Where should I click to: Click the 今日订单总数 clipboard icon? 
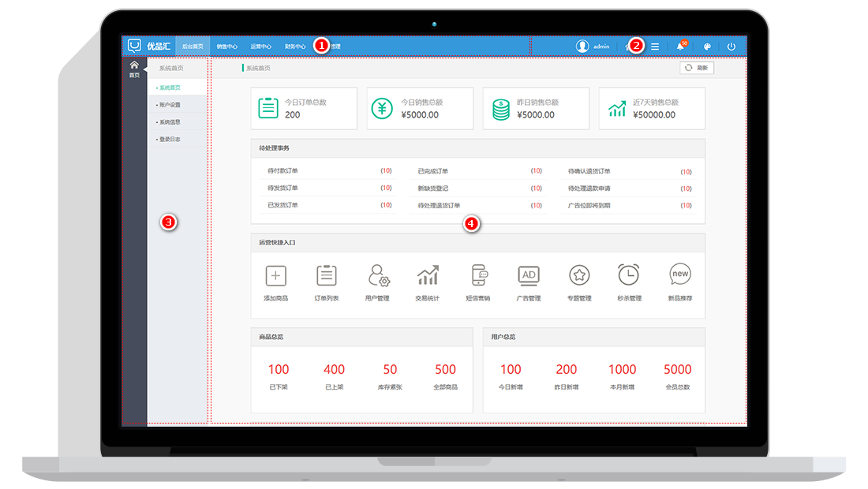(268, 108)
